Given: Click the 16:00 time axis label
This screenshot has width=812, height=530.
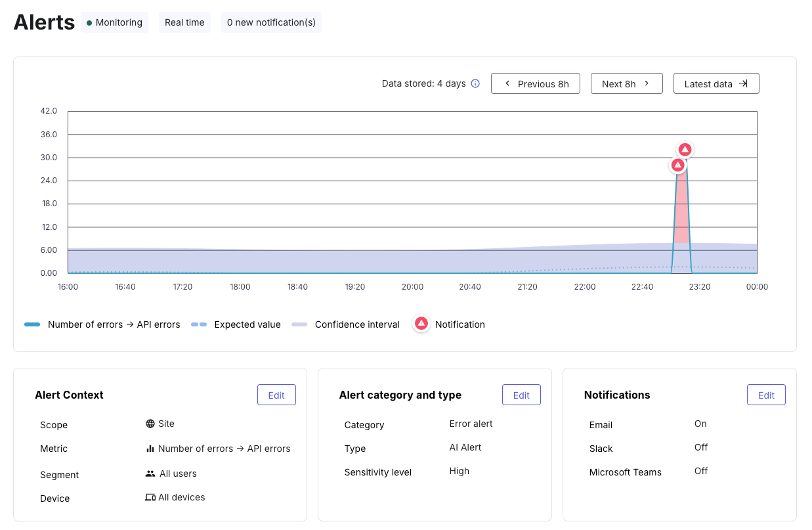Looking at the screenshot, I should point(68,287).
